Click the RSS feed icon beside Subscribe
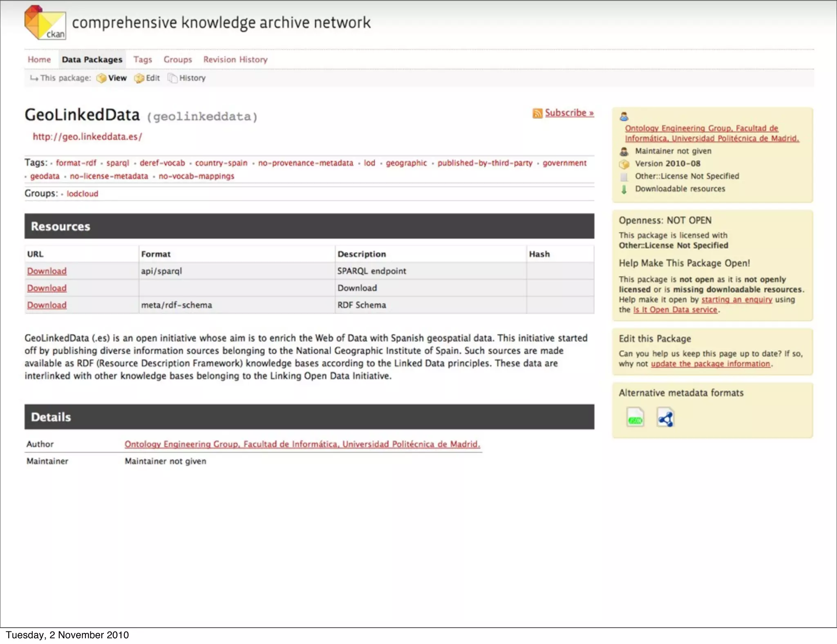Image resolution: width=837 pixels, height=644 pixels. 537,113
